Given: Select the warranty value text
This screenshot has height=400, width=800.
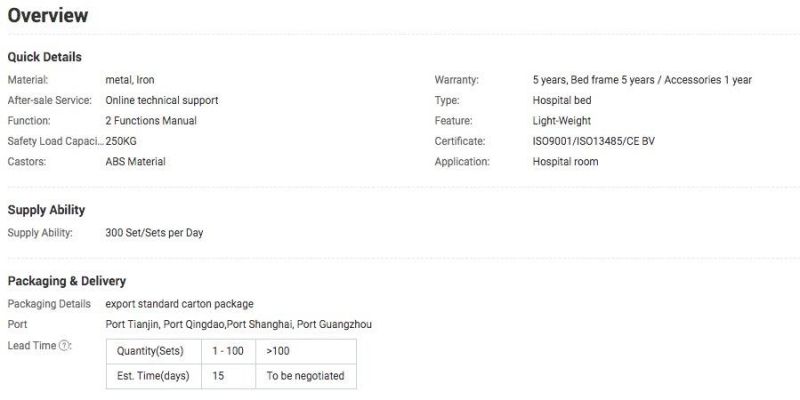Looking at the screenshot, I should (642, 80).
